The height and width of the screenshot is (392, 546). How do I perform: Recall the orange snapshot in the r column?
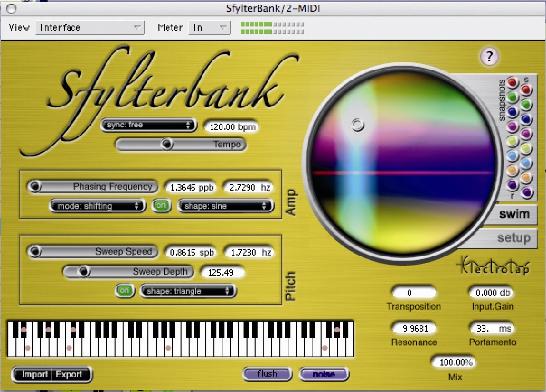(x=513, y=170)
